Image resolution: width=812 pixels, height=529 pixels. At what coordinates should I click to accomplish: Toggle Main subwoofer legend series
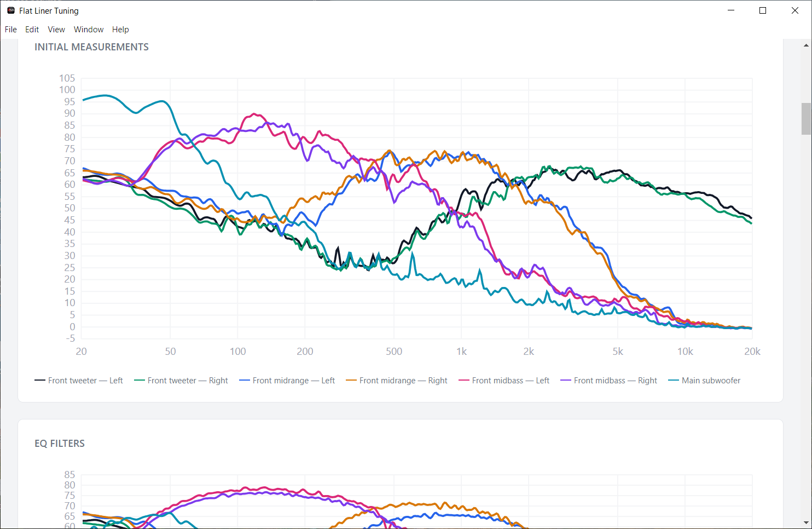coord(704,381)
